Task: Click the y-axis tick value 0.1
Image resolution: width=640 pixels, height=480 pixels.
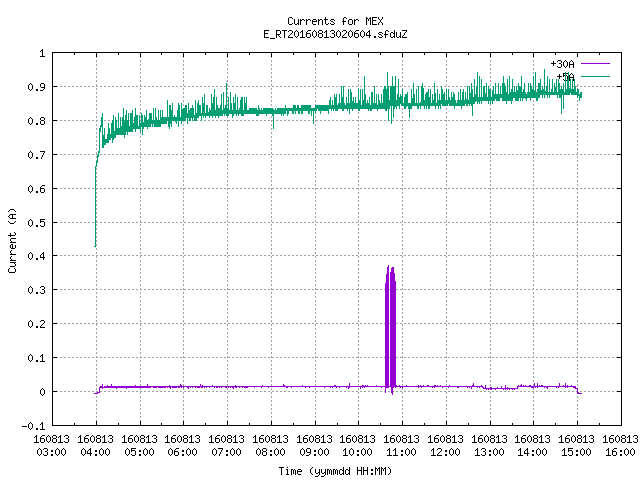Action: pos(36,358)
